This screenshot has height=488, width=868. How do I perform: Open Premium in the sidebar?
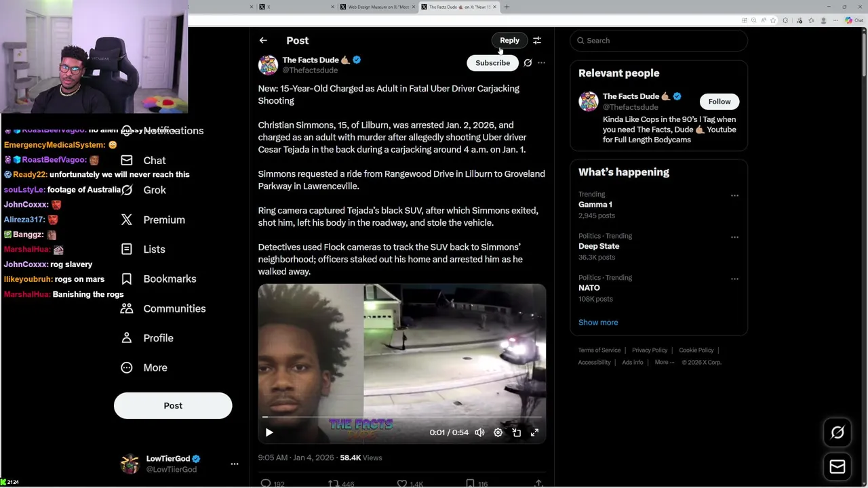(x=153, y=220)
